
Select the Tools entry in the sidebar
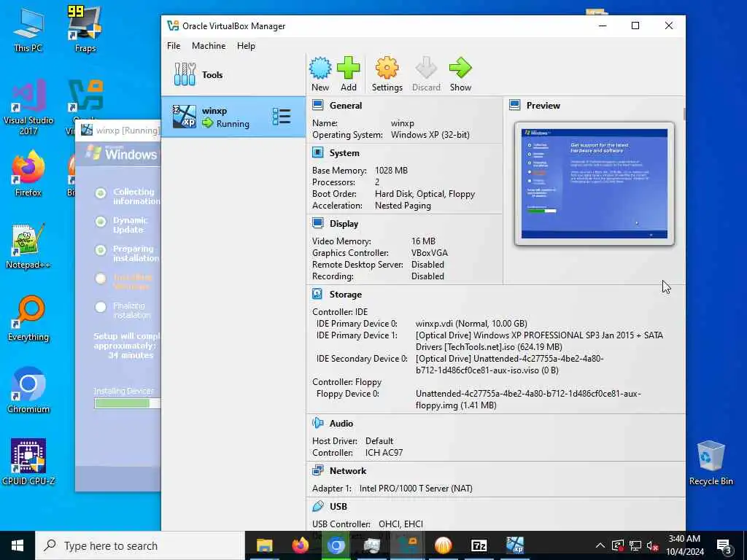pyautogui.click(x=233, y=75)
